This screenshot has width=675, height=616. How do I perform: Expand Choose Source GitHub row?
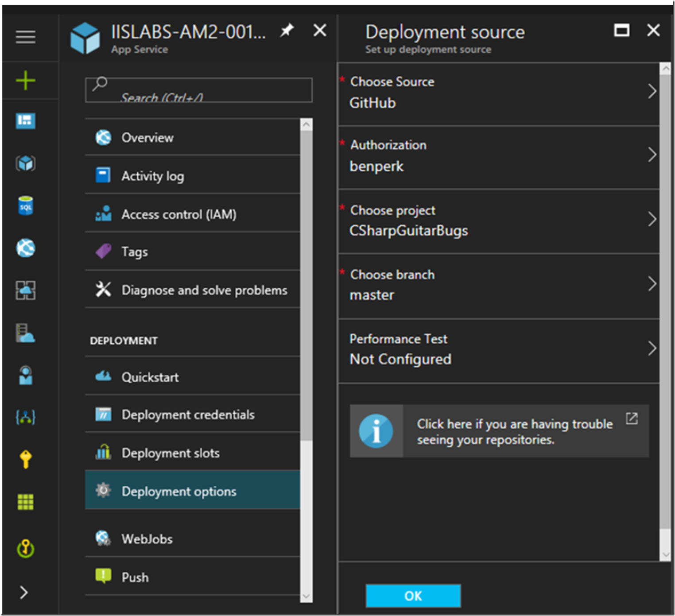[499, 93]
